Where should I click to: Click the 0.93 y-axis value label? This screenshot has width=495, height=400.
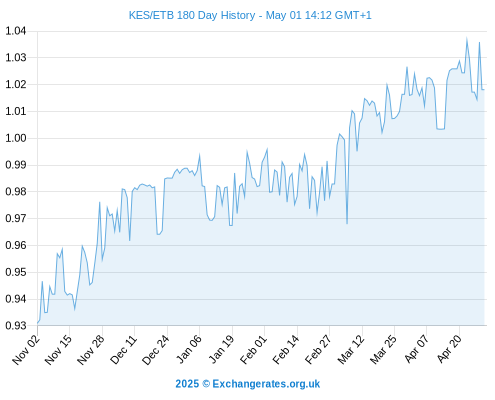pyautogui.click(x=16, y=326)
